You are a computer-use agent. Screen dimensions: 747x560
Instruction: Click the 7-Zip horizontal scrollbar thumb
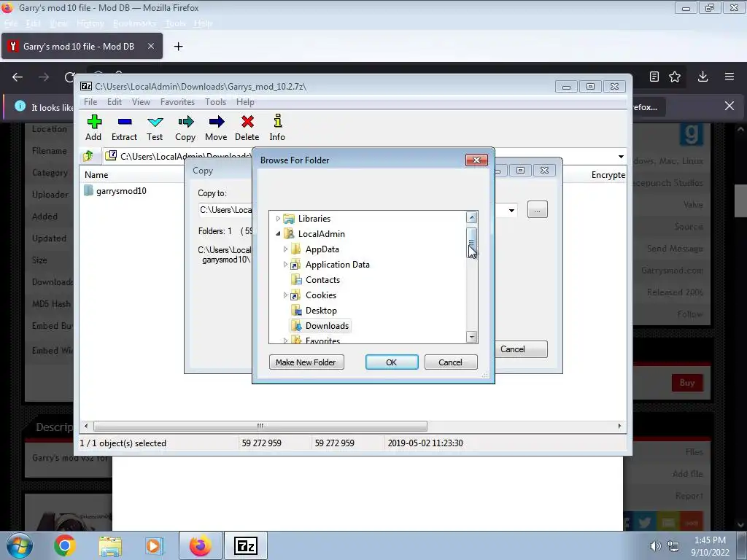pos(260,426)
